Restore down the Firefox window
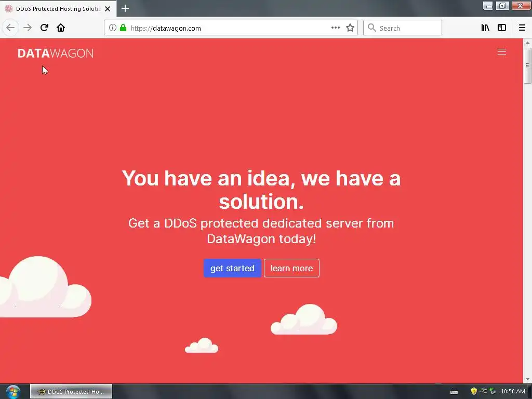The width and height of the screenshot is (532, 399). pyautogui.click(x=502, y=6)
